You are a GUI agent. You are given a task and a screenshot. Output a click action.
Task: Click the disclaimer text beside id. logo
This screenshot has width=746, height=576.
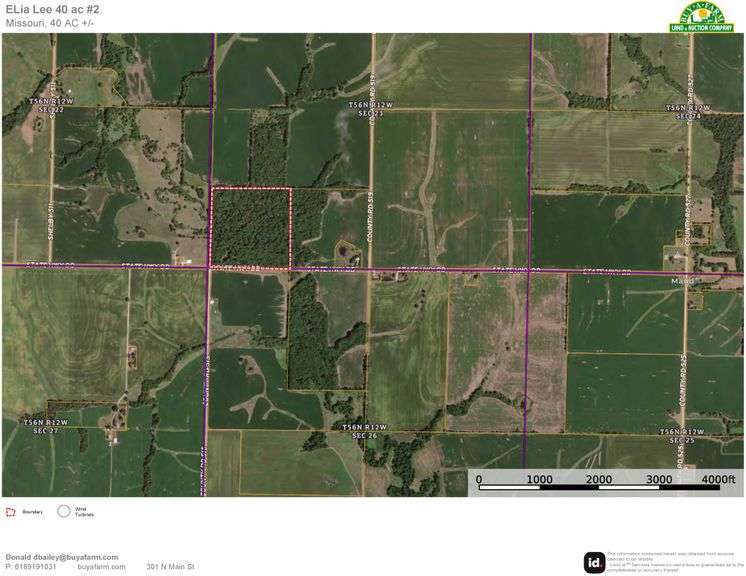point(675,562)
